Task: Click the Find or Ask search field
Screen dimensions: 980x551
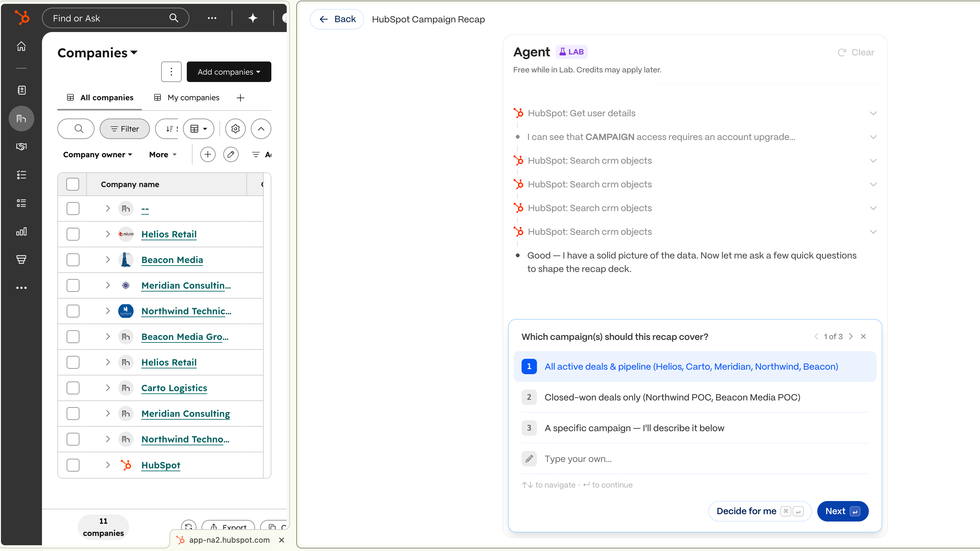Action: [x=115, y=18]
